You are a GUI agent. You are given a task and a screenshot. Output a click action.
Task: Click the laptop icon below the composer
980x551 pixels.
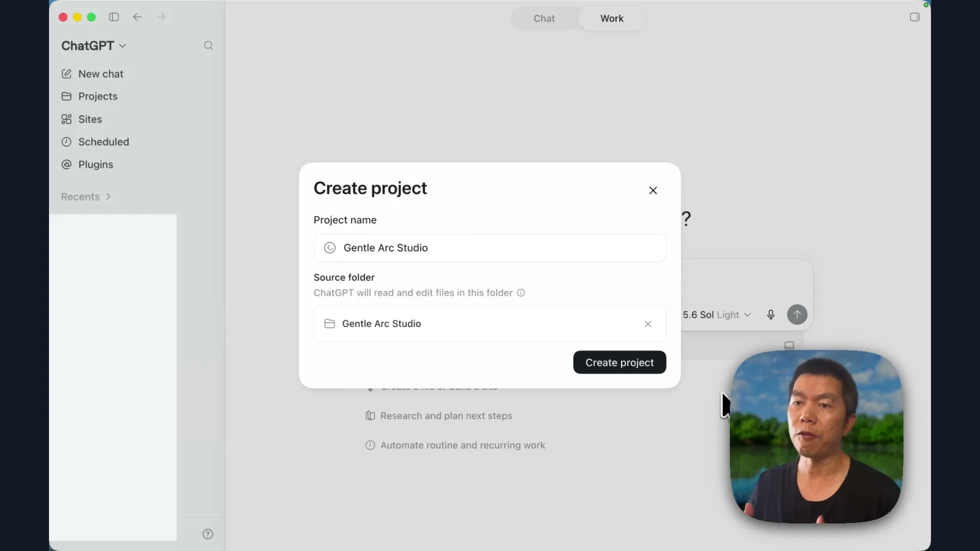[x=789, y=345]
